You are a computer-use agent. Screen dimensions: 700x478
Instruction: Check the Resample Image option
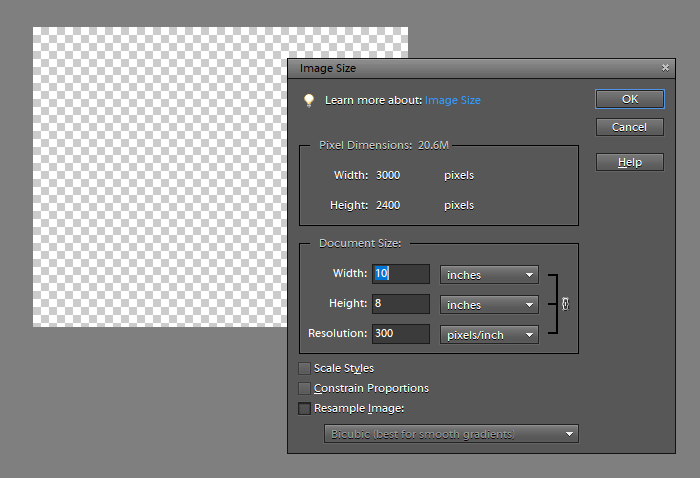305,408
